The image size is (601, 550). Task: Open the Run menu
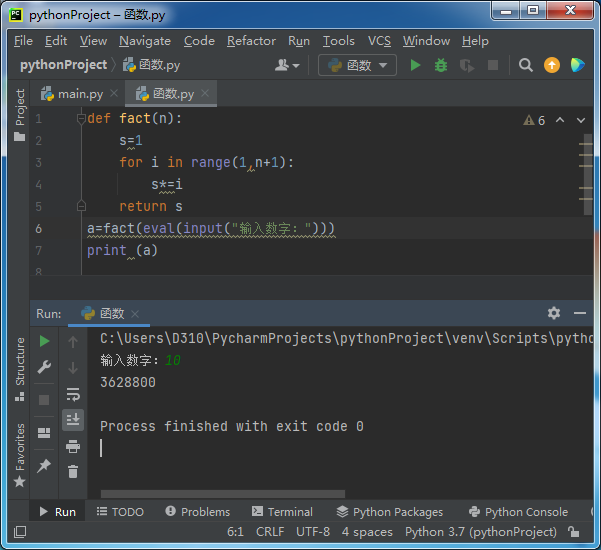tap(299, 41)
